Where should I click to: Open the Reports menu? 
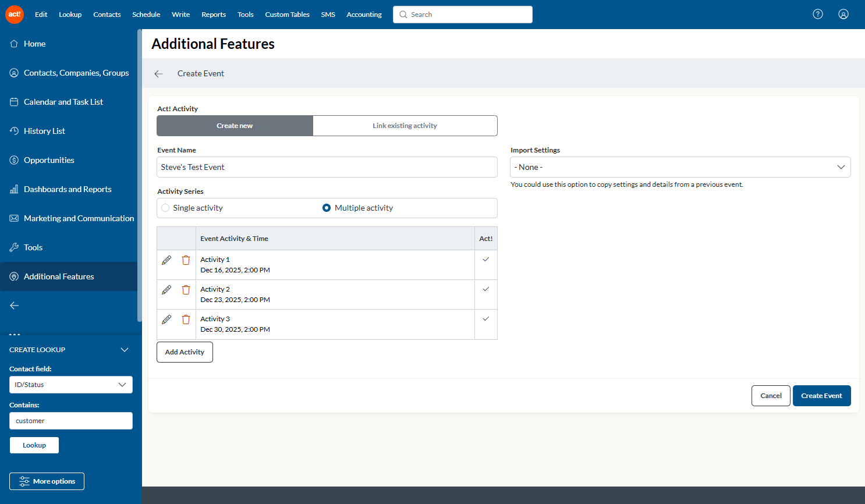[x=214, y=15]
